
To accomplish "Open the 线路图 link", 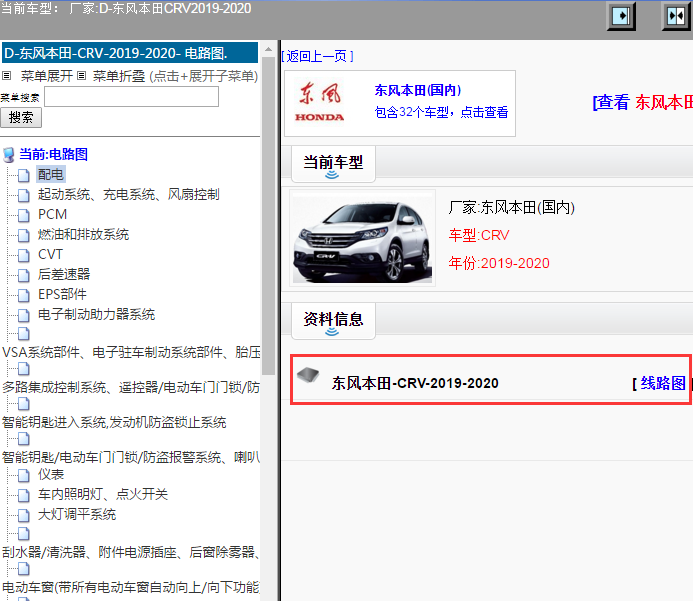I will [663, 383].
